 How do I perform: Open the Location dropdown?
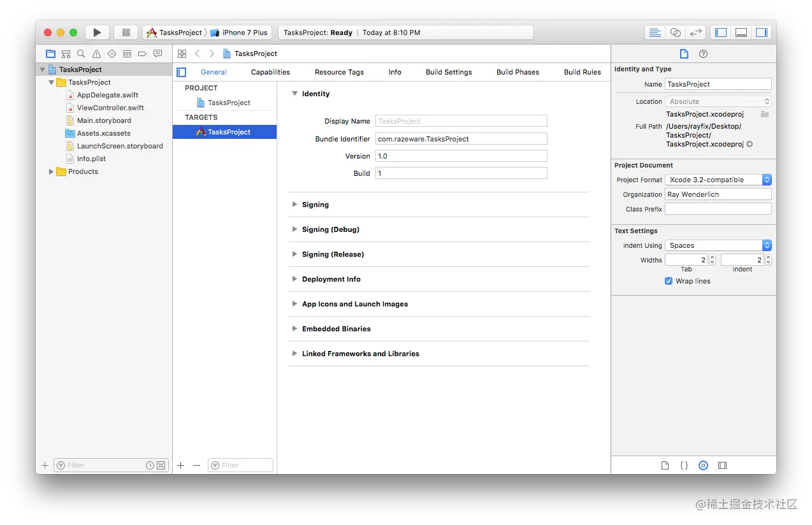coord(718,101)
